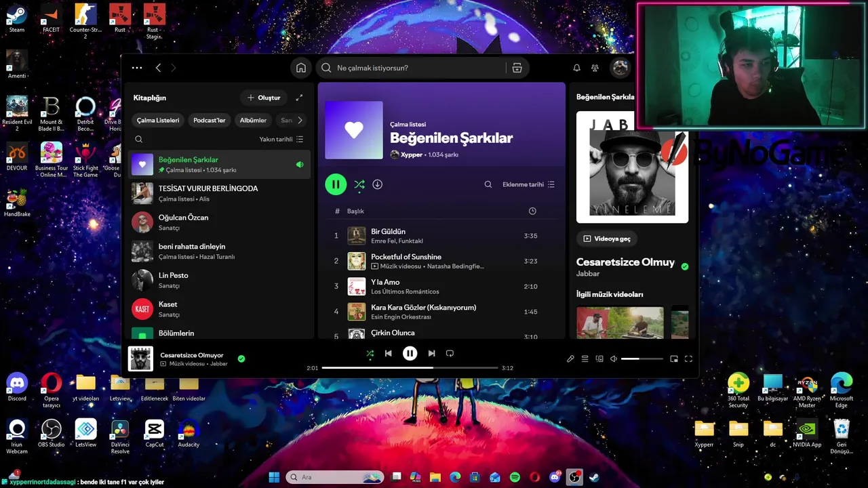Open the Queue icon in the player bar
Viewport: 868px width, 488px height.
(x=585, y=359)
